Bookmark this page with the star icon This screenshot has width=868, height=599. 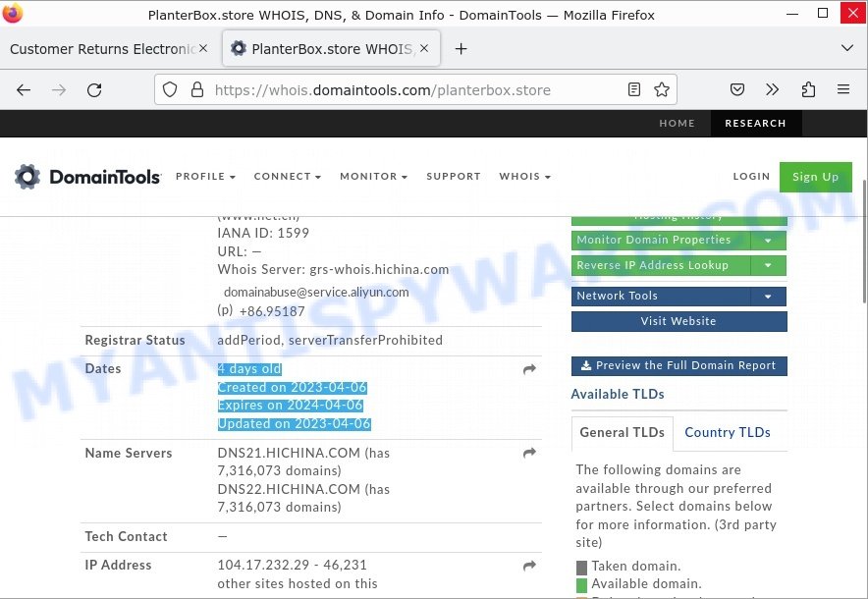(x=662, y=89)
